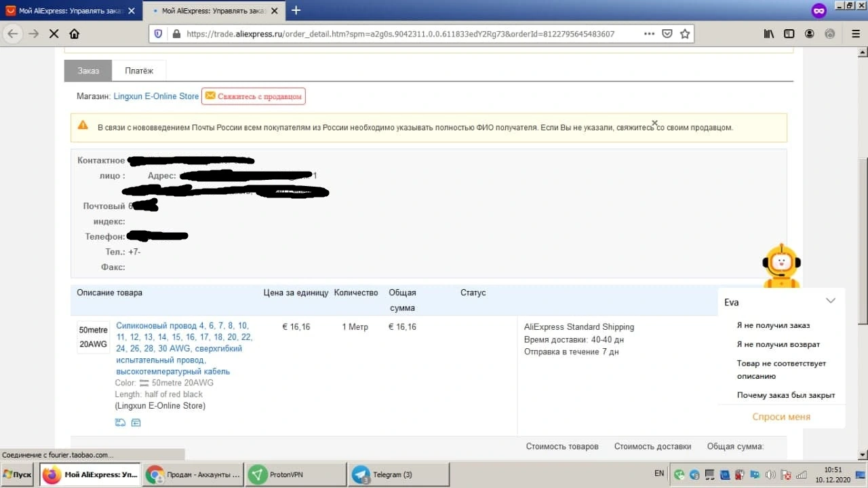Switch to the Firefox taskbar button
The height and width of the screenshot is (488, 868).
[90, 474]
